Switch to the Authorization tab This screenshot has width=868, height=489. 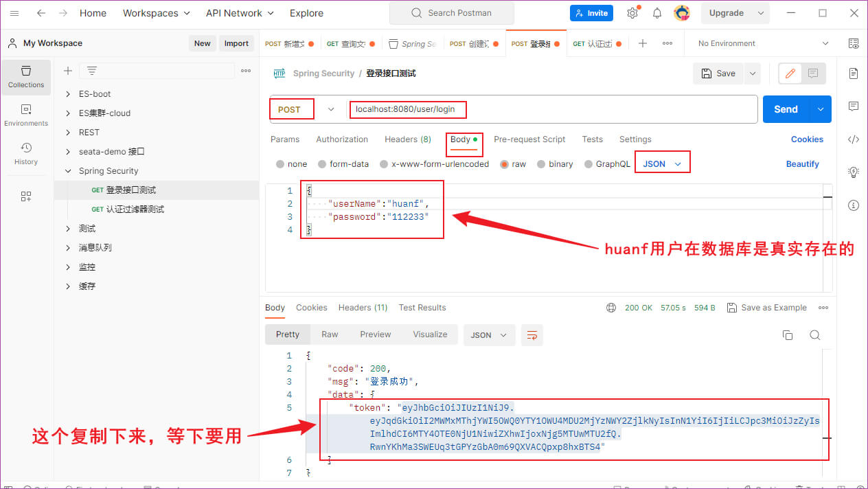click(x=342, y=139)
